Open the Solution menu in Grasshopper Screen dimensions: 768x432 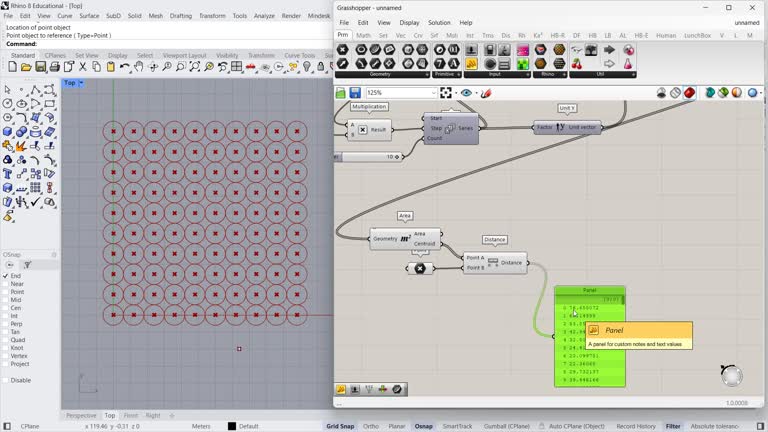click(439, 22)
